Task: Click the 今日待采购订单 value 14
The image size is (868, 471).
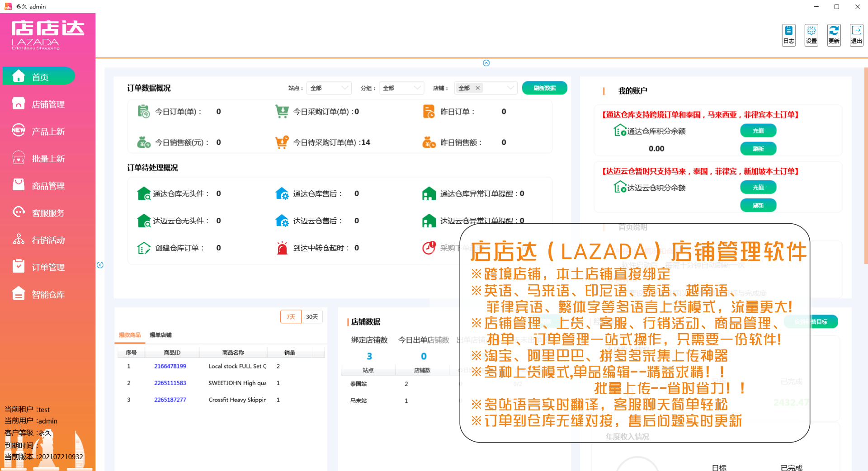Action: 366,142
